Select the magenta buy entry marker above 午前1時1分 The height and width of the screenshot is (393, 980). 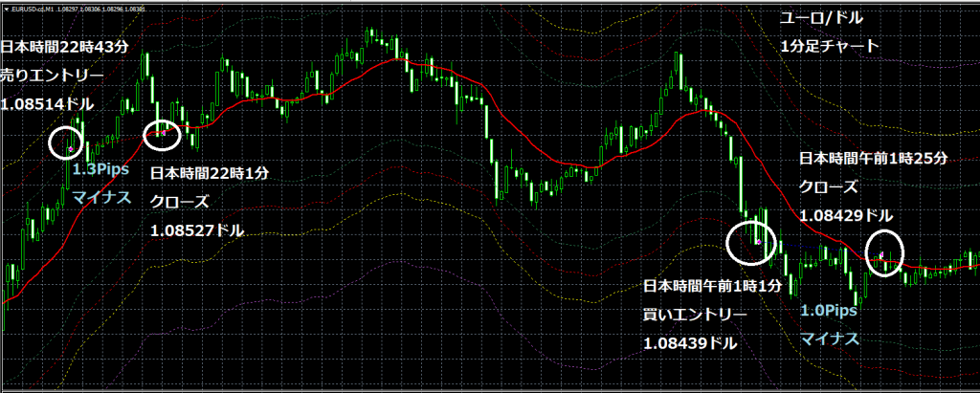[758, 243]
